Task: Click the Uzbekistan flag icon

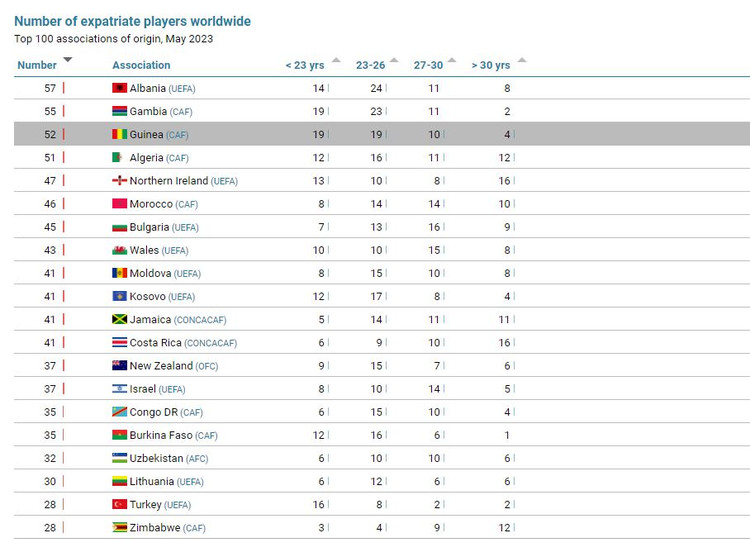Action: (119, 458)
